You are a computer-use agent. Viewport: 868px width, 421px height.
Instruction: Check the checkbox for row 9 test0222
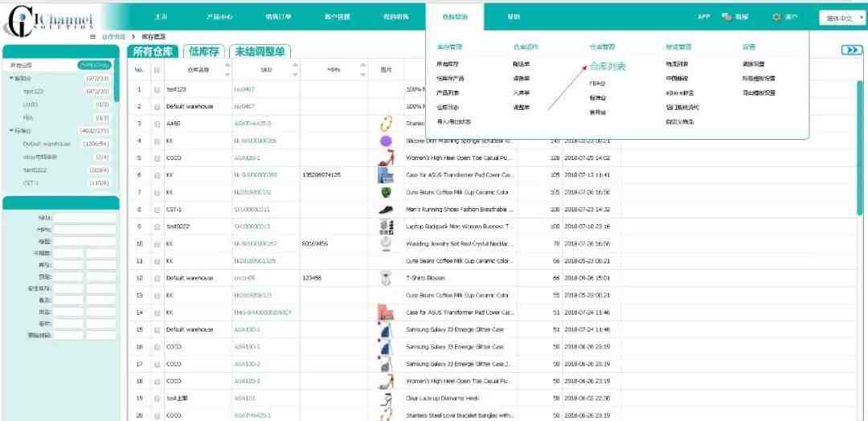[x=158, y=227]
